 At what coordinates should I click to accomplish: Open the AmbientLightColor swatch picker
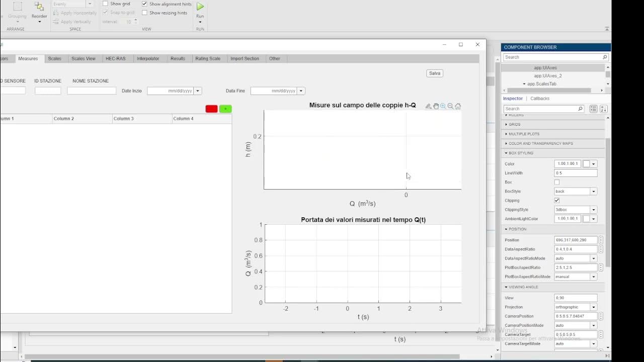(x=589, y=219)
